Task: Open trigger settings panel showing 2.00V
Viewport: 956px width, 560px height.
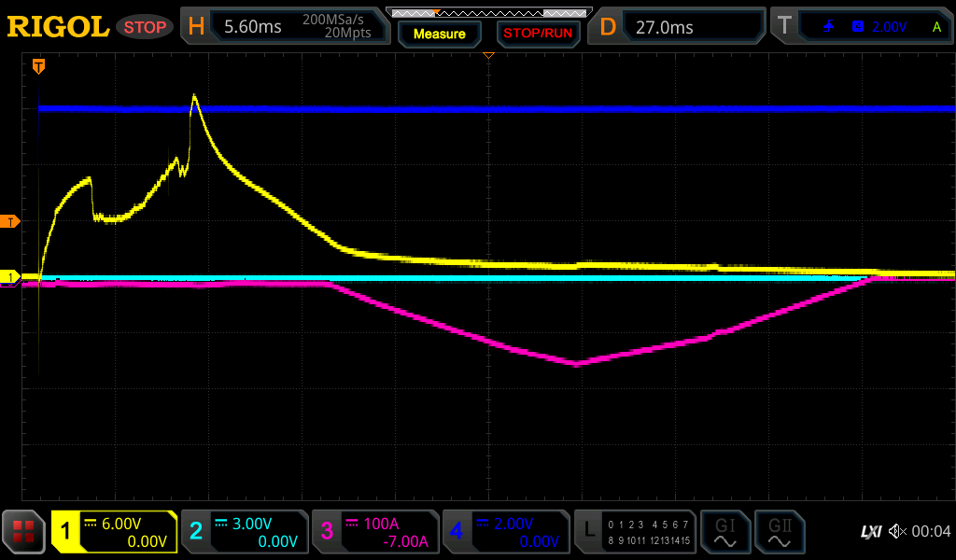Action: (x=862, y=27)
